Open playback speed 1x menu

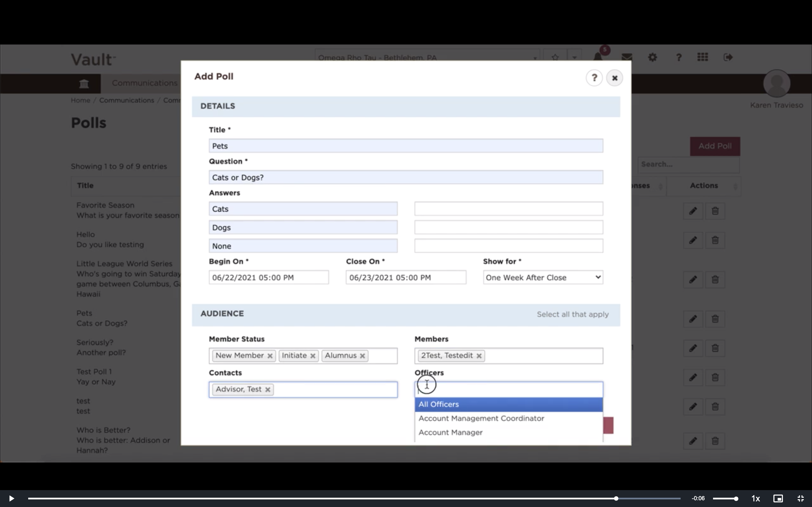pos(755,498)
